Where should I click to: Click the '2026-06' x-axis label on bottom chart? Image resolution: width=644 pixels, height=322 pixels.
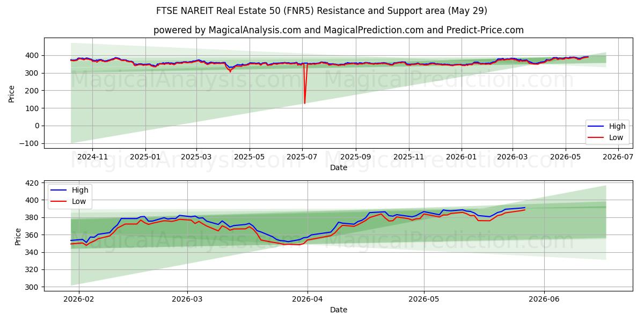(544, 299)
